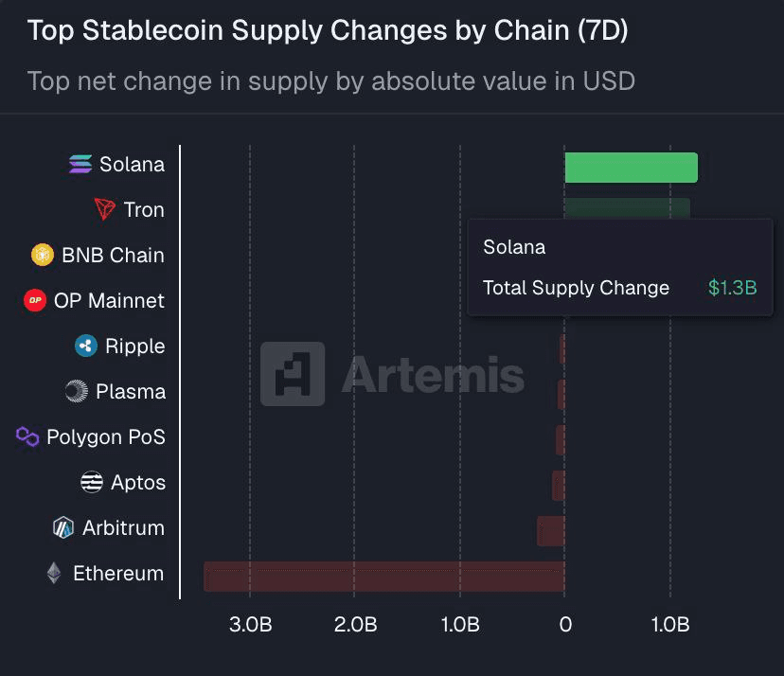Click the BNB Chain logo icon
Screen dimensions: 784x676
pyautogui.click(x=43, y=255)
